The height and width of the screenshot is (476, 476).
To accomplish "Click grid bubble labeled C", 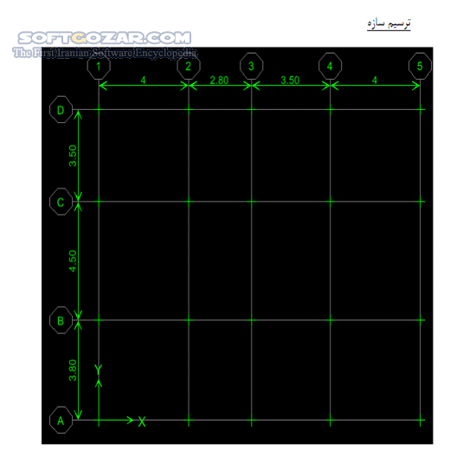I will pyautogui.click(x=61, y=202).
